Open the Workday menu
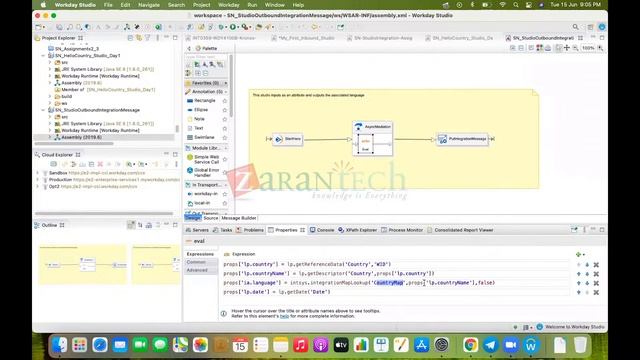This screenshot has width=640, height=360. 229,5
